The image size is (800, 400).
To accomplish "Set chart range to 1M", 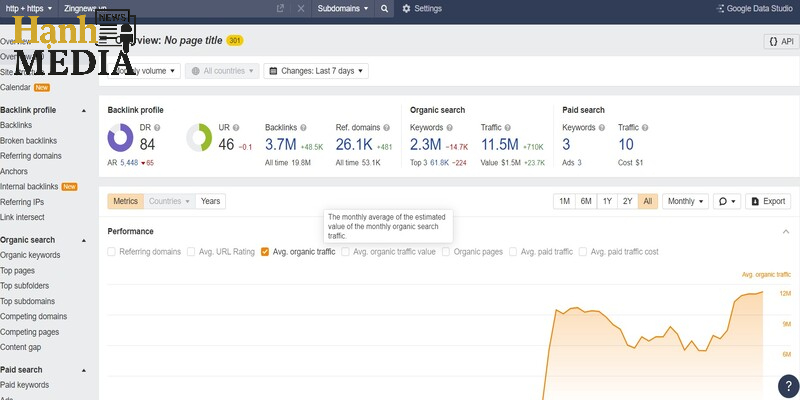I will (564, 201).
